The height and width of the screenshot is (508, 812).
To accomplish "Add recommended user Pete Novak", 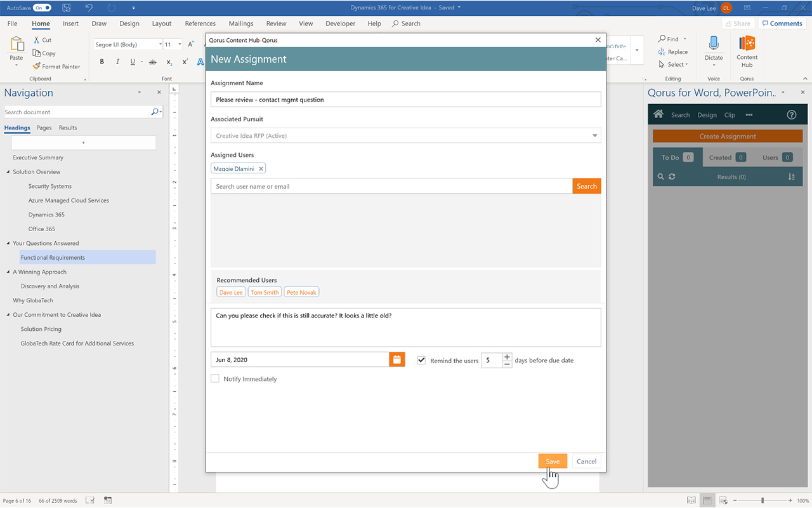I will (x=301, y=292).
